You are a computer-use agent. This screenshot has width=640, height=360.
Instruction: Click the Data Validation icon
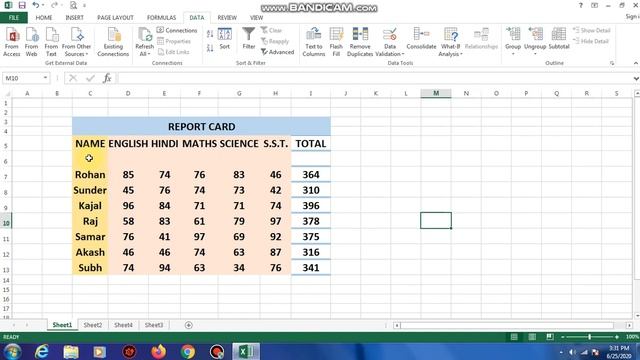coord(389,35)
